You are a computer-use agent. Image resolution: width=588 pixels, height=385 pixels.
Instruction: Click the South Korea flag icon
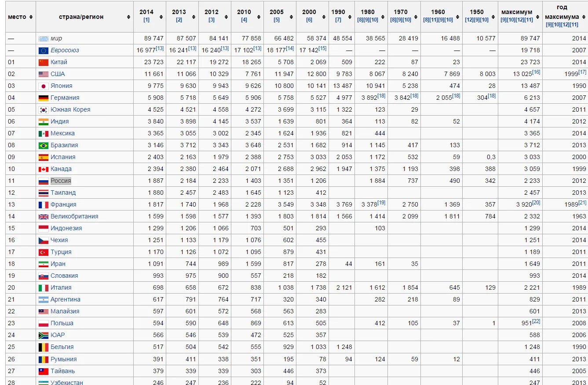pos(43,110)
